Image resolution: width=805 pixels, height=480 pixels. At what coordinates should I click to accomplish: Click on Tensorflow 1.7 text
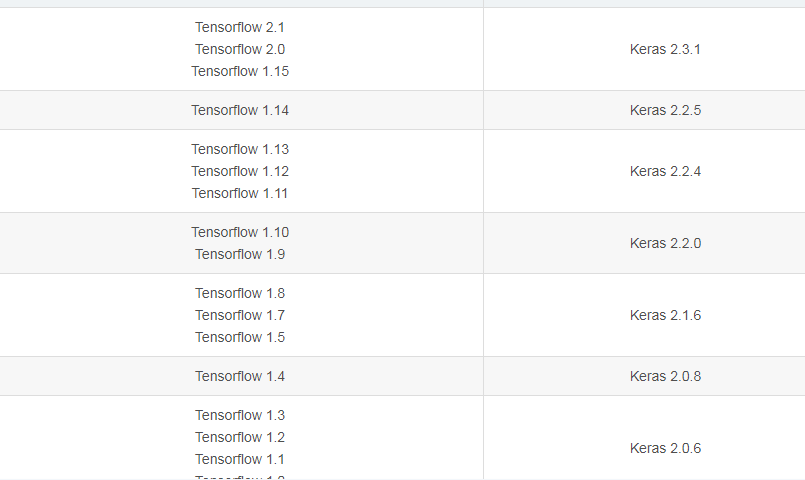240,316
